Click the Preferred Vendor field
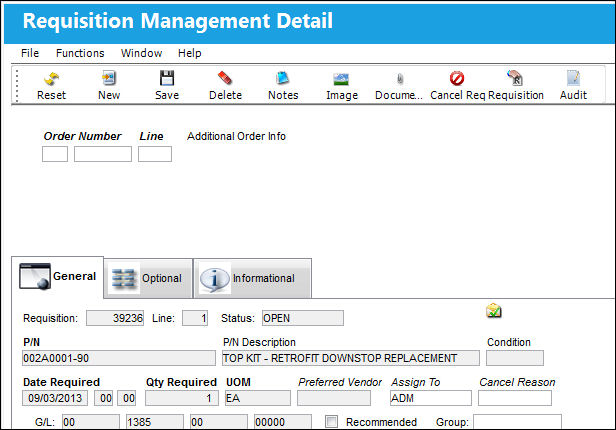The width and height of the screenshot is (616, 430). click(334, 398)
